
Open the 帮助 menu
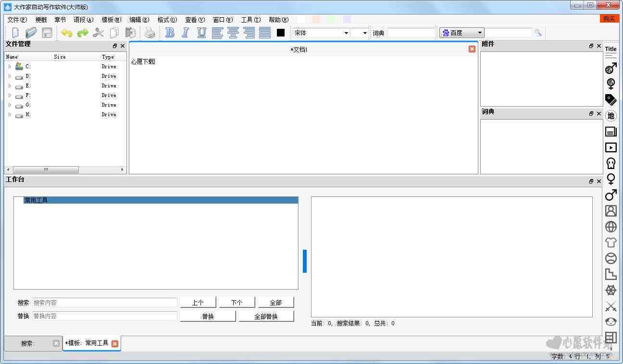(x=278, y=20)
